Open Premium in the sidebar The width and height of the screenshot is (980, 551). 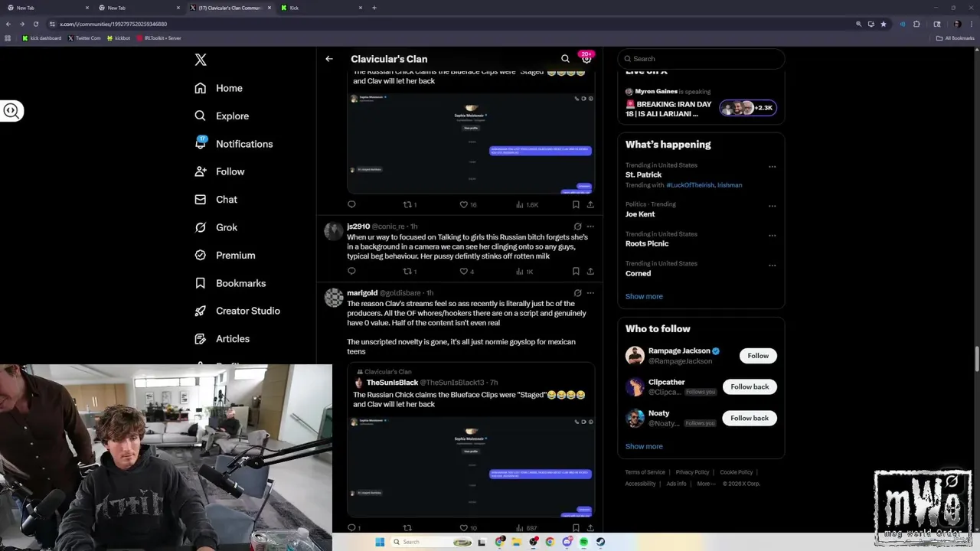coord(225,255)
